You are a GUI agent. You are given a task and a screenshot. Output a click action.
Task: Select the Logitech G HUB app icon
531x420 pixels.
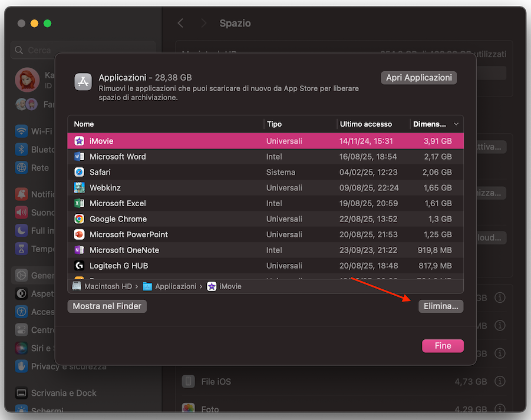click(78, 266)
